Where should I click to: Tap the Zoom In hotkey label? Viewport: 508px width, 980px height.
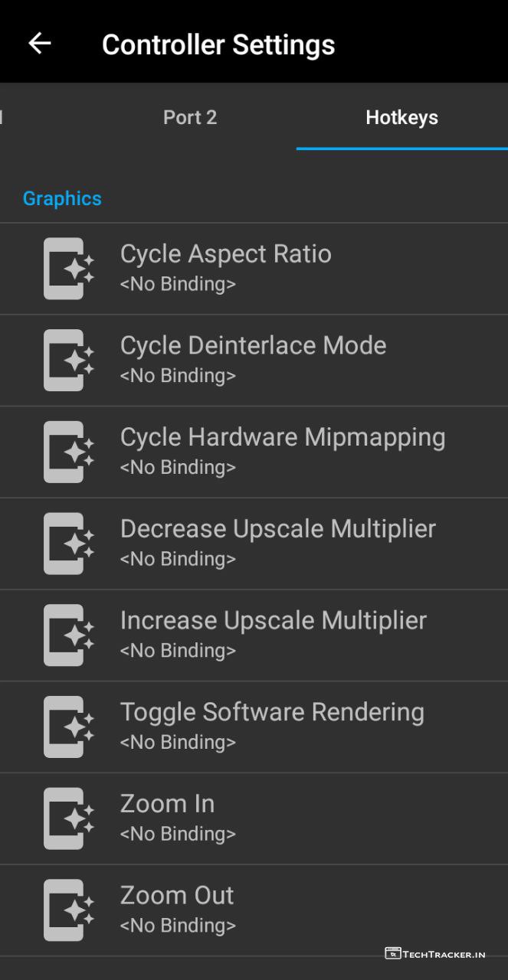(x=168, y=805)
